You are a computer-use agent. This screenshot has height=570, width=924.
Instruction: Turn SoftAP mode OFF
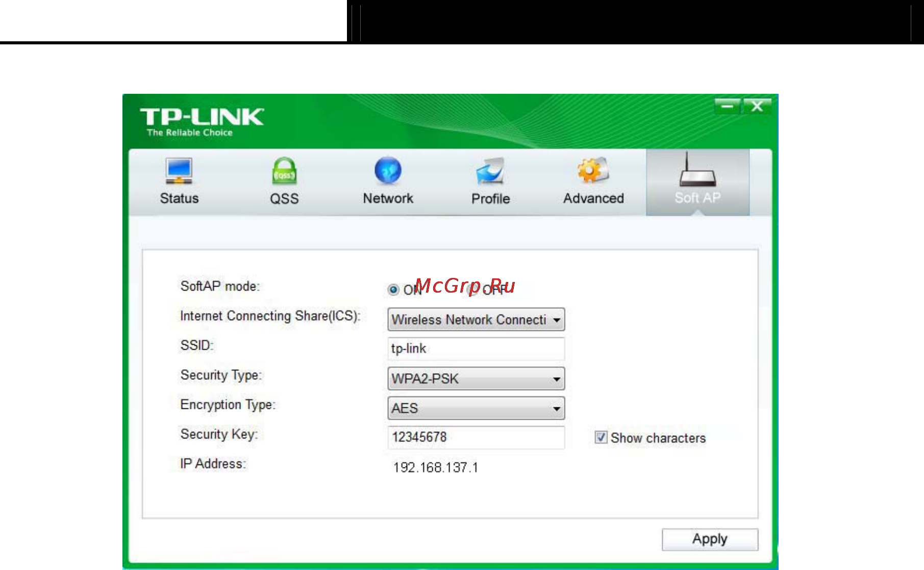click(472, 290)
